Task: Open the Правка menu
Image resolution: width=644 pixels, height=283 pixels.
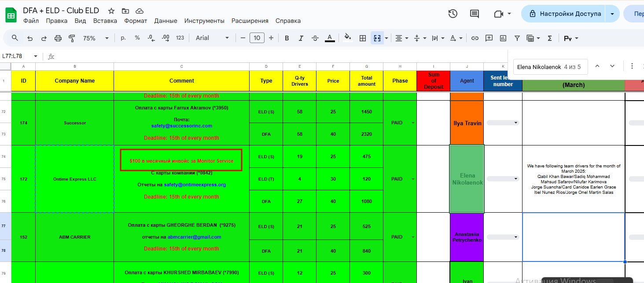Action: coord(57,21)
